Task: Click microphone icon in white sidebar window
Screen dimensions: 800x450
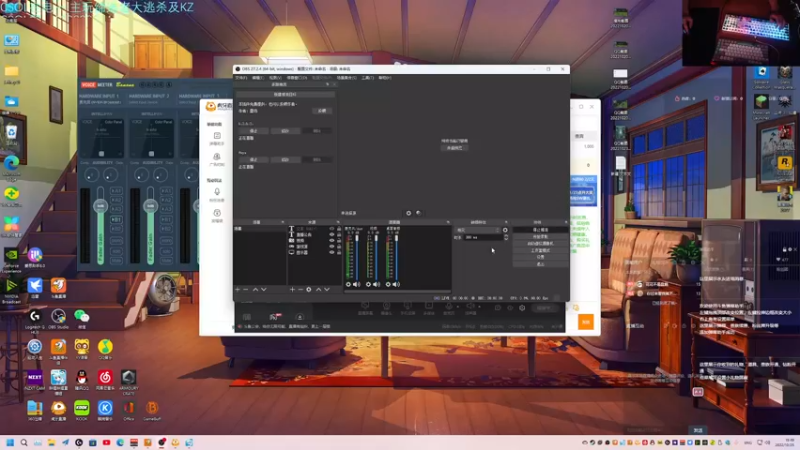Action: pyautogui.click(x=217, y=192)
